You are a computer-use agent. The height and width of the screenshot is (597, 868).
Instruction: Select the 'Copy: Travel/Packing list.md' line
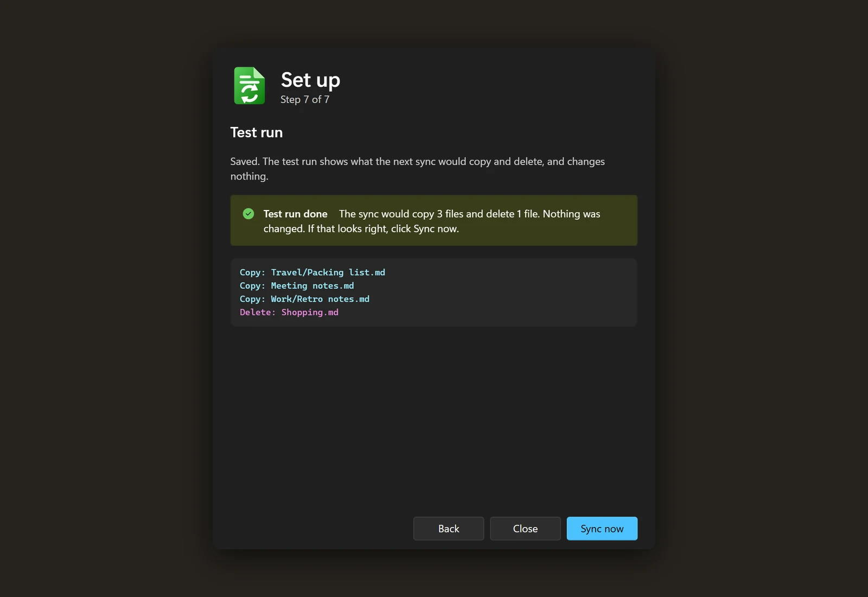[312, 272]
